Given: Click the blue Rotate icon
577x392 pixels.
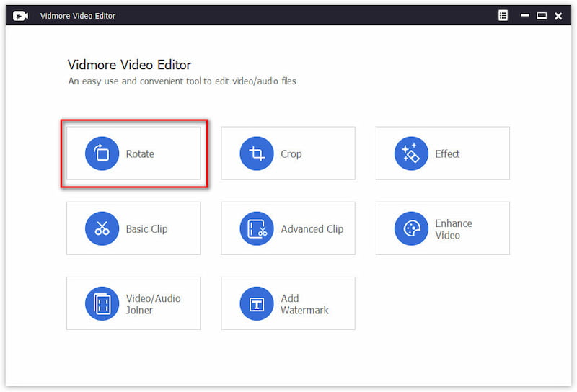Looking at the screenshot, I should [x=102, y=153].
